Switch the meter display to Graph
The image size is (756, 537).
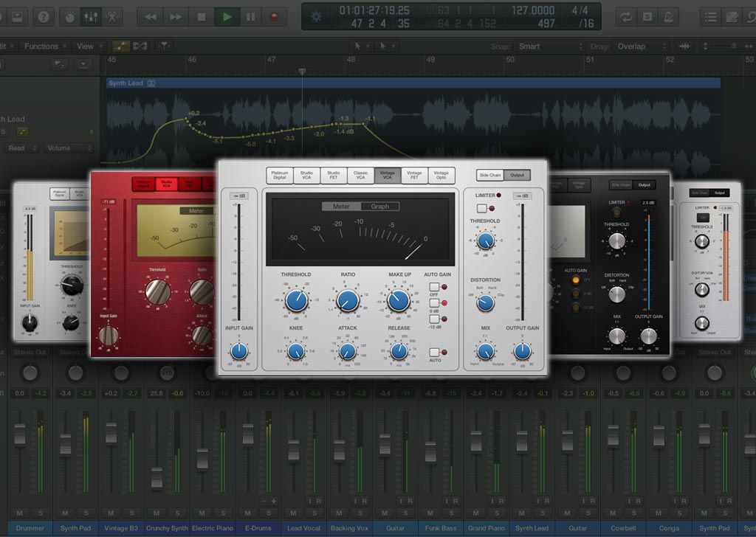(x=380, y=207)
